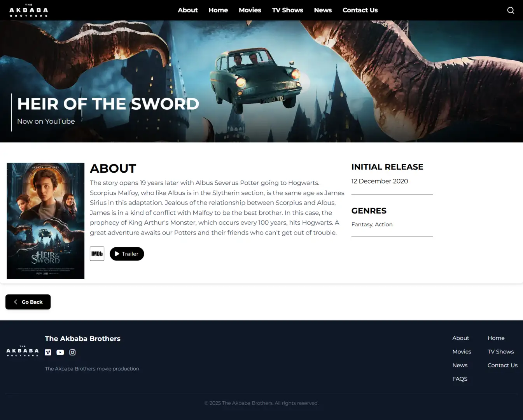The width and height of the screenshot is (523, 420).
Task: Open the Vimeo social icon
Action: click(48, 352)
